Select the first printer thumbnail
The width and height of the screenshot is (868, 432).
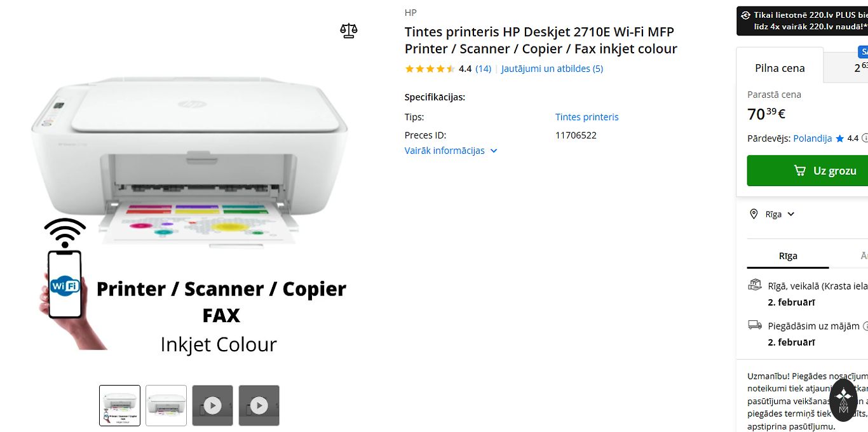(x=119, y=405)
